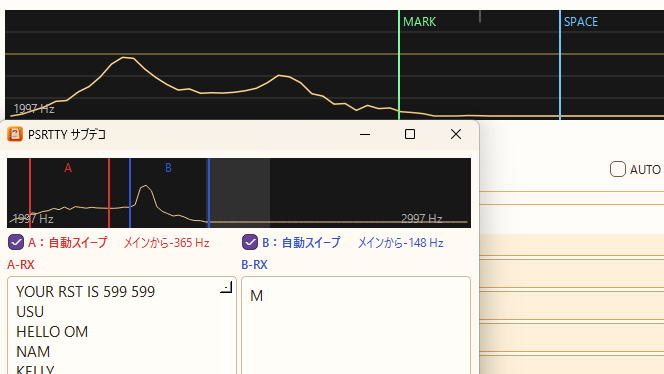The height and width of the screenshot is (374, 664).
Task: Click the 'HELLO OM' line
Action: [x=52, y=332]
